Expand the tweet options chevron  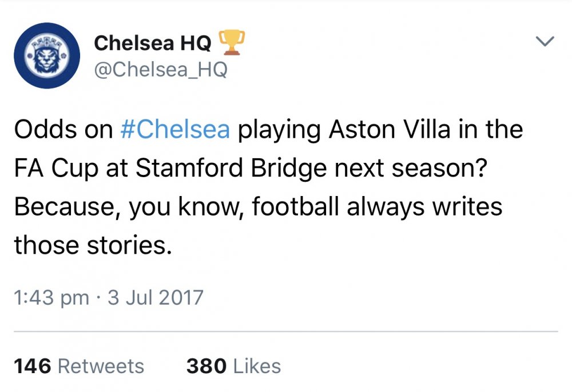pyautogui.click(x=545, y=41)
